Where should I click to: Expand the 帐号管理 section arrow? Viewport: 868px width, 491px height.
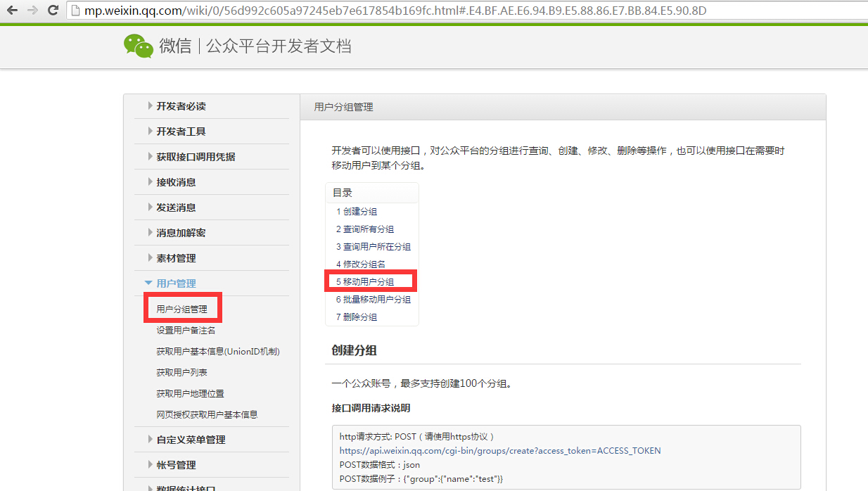pos(150,464)
